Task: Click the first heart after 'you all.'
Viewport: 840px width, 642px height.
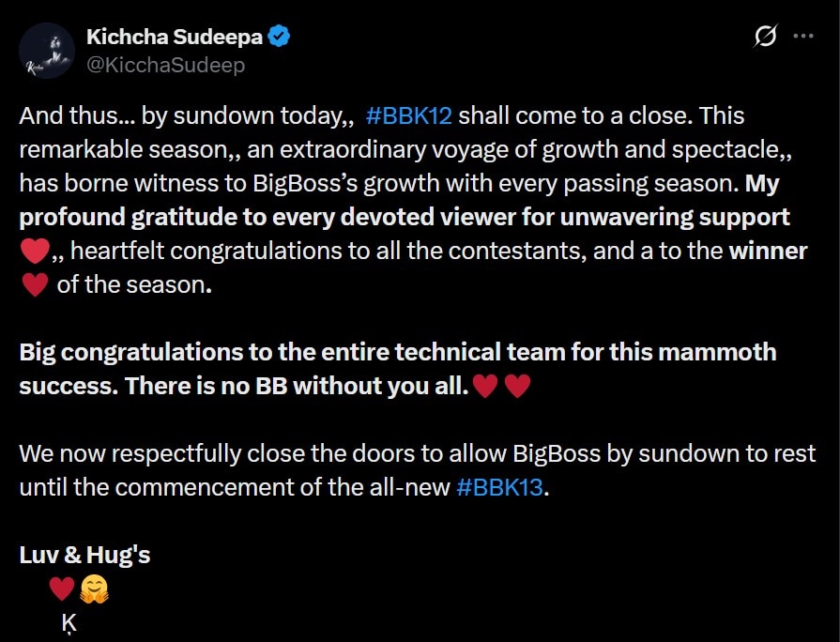Action: [485, 387]
